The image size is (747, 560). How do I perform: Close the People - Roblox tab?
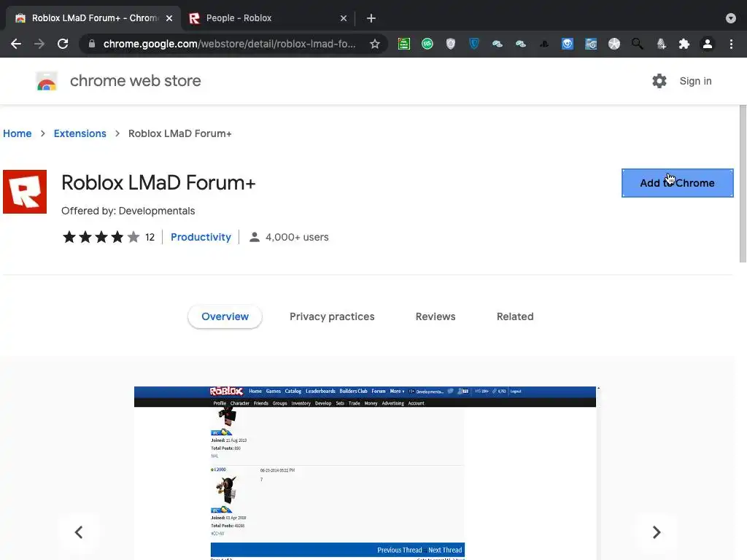click(344, 18)
